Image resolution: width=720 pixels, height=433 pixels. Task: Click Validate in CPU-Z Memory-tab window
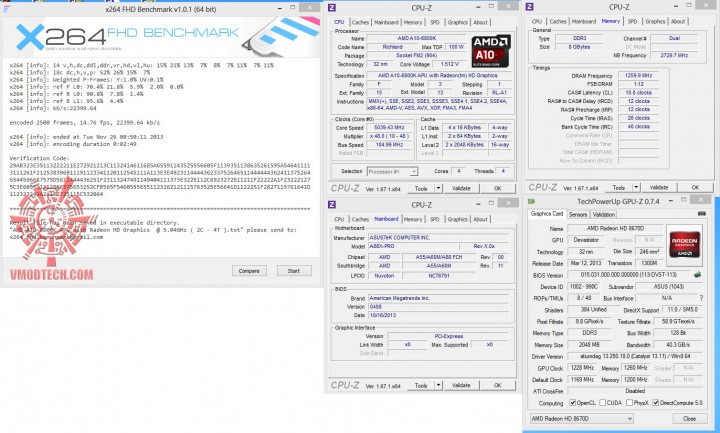pyautogui.click(x=659, y=187)
